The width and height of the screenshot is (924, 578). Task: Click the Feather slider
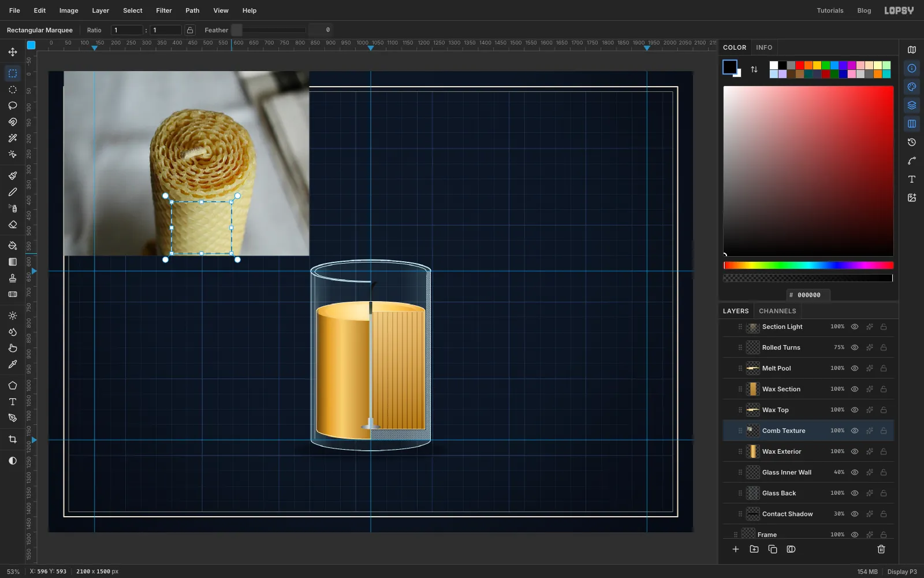click(x=269, y=30)
